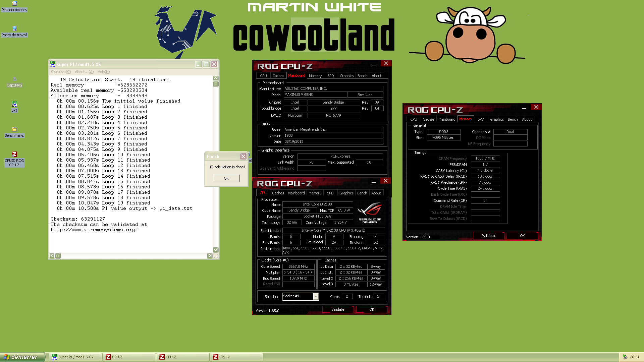The image size is (644, 362).
Task: Click Validate in the Memory CPU-Z window
Action: click(488, 236)
